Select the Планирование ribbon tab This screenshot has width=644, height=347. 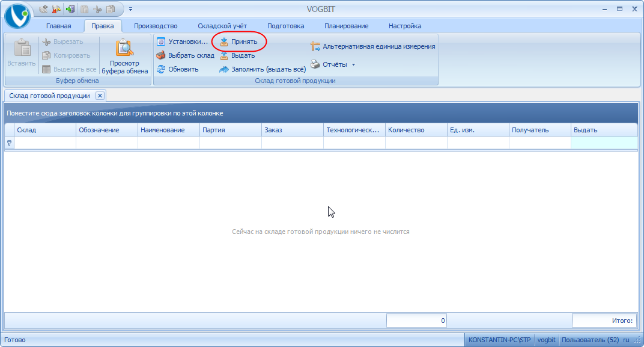coord(346,26)
